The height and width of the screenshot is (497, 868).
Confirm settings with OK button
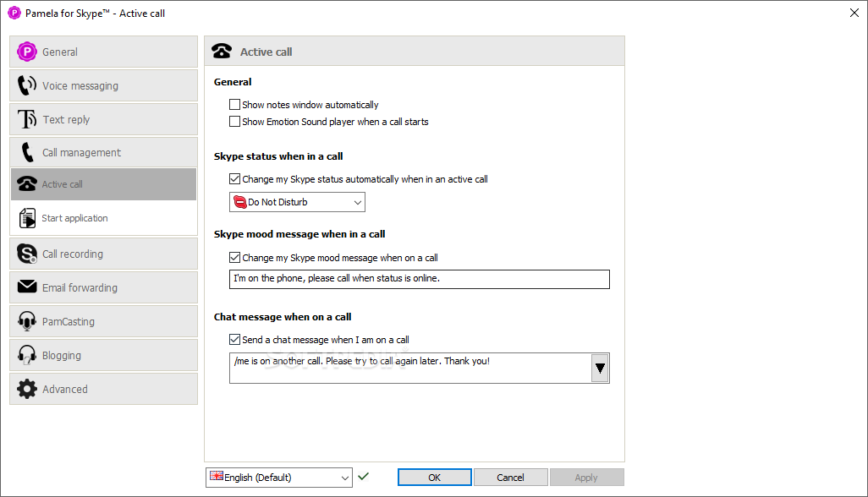[435, 477]
